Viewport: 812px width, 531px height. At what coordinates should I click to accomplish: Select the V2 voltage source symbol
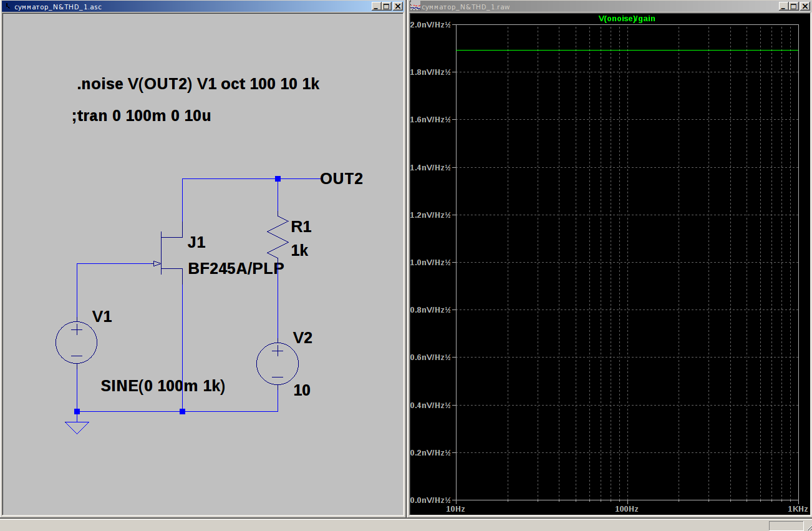pos(278,364)
